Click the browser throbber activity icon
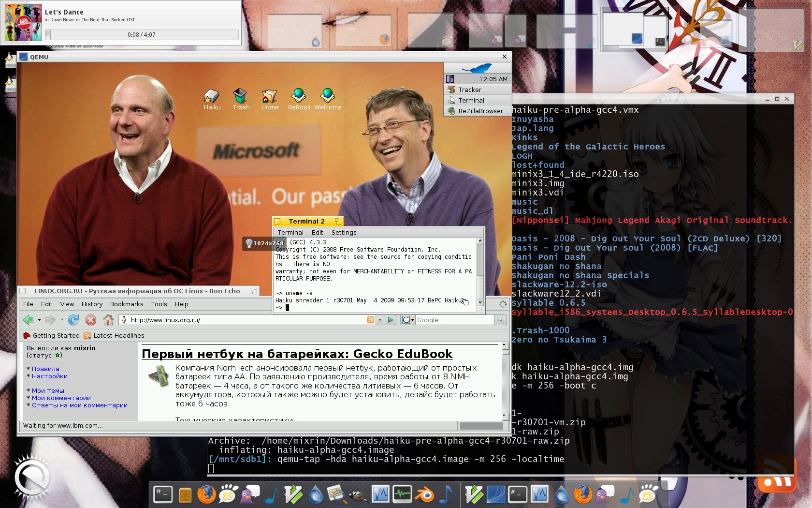The height and width of the screenshot is (508, 812). pos(503,304)
